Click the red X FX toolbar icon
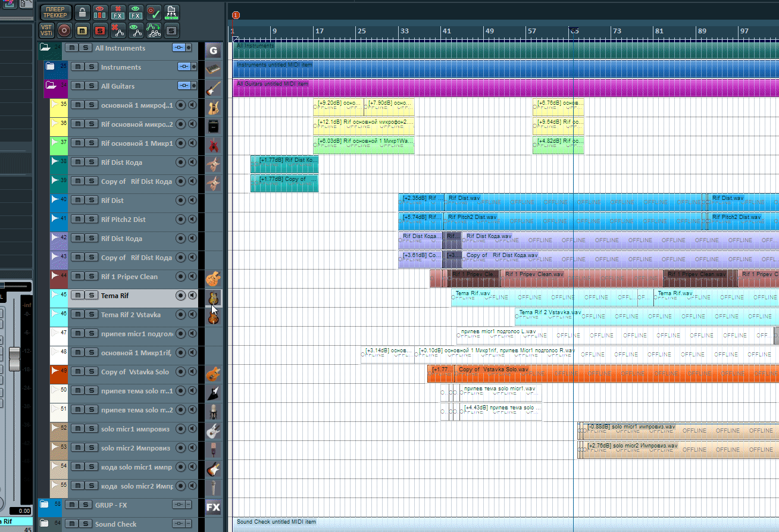Screen dimensions: 779x532 [118, 12]
